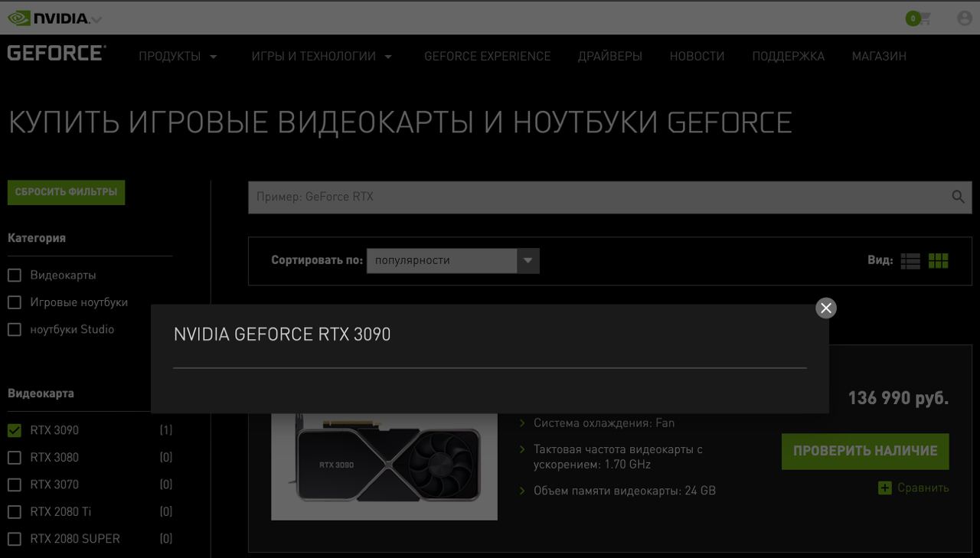Check the RTX 3070 filter
The height and width of the screenshot is (558, 980).
15,485
